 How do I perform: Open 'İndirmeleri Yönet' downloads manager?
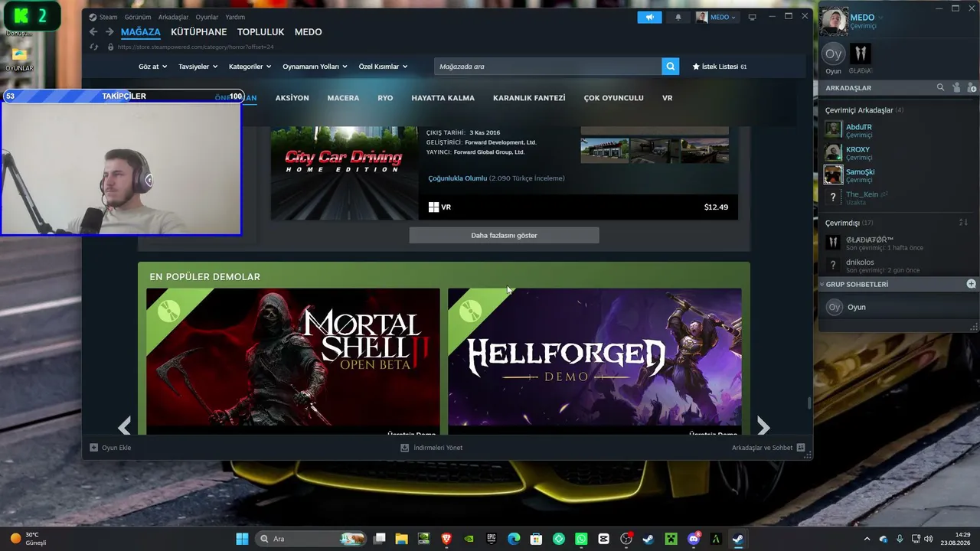[x=432, y=448]
